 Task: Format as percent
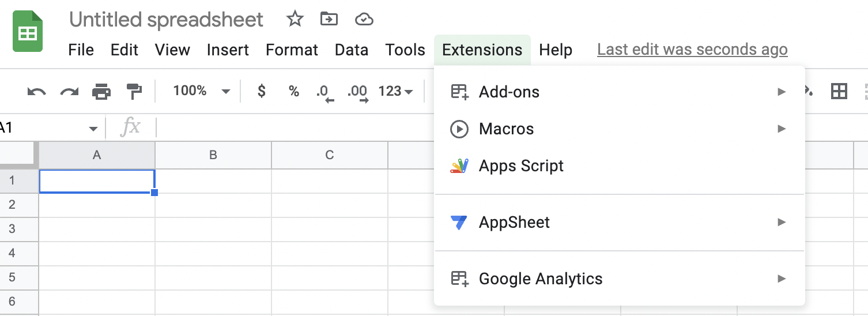click(294, 91)
